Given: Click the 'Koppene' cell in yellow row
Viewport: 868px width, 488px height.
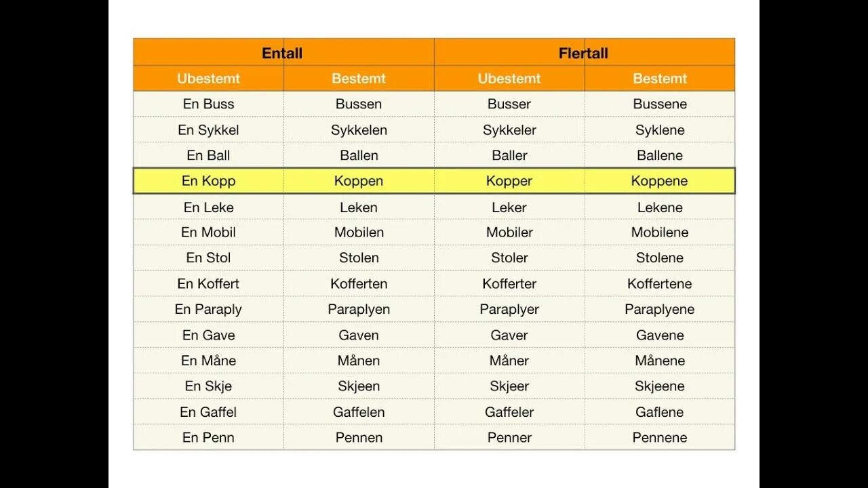Looking at the screenshot, I should click(660, 181).
